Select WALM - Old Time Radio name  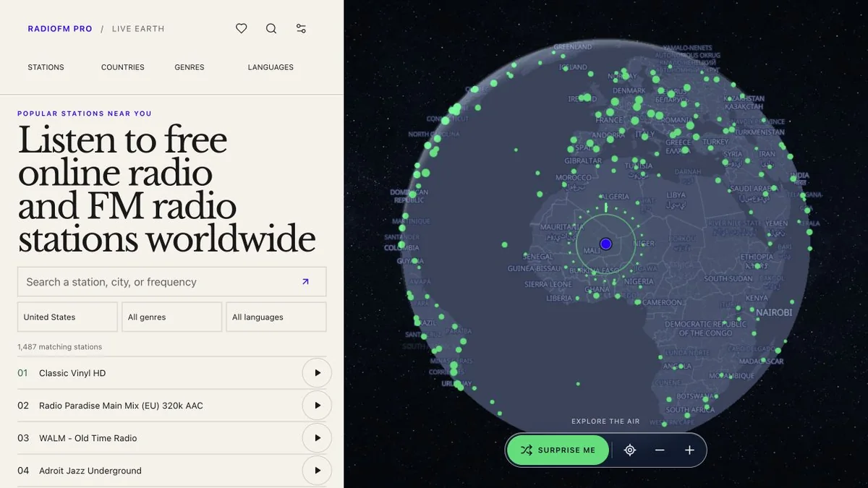point(88,438)
